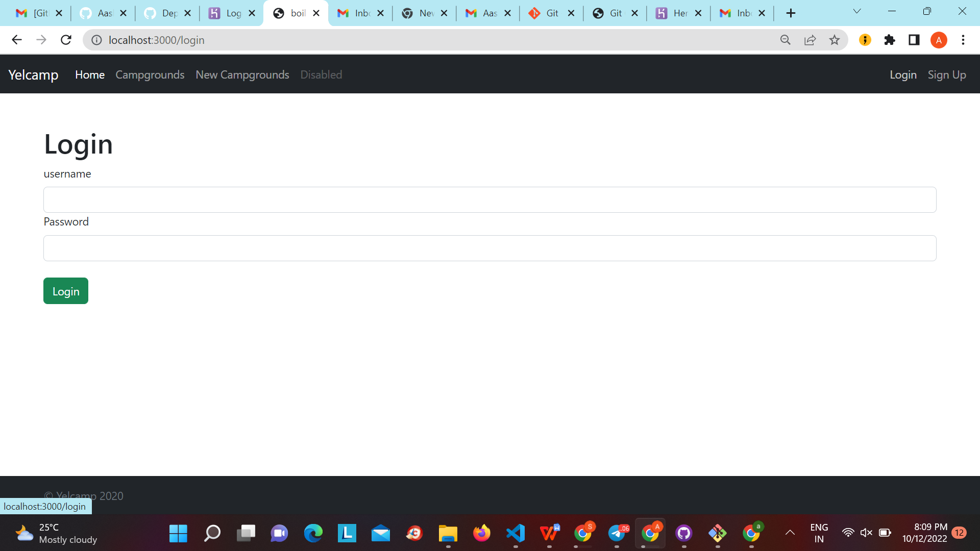Open Campgrounds in the navbar

point(150,74)
